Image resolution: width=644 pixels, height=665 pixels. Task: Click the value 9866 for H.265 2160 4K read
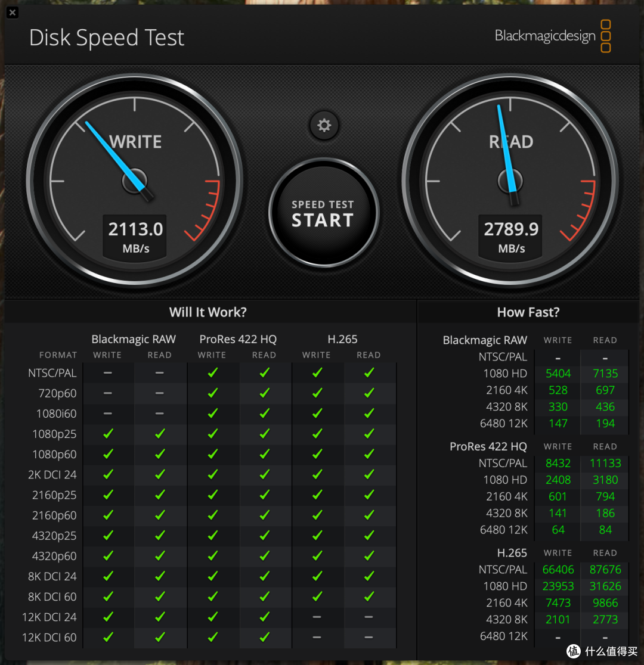(x=605, y=603)
